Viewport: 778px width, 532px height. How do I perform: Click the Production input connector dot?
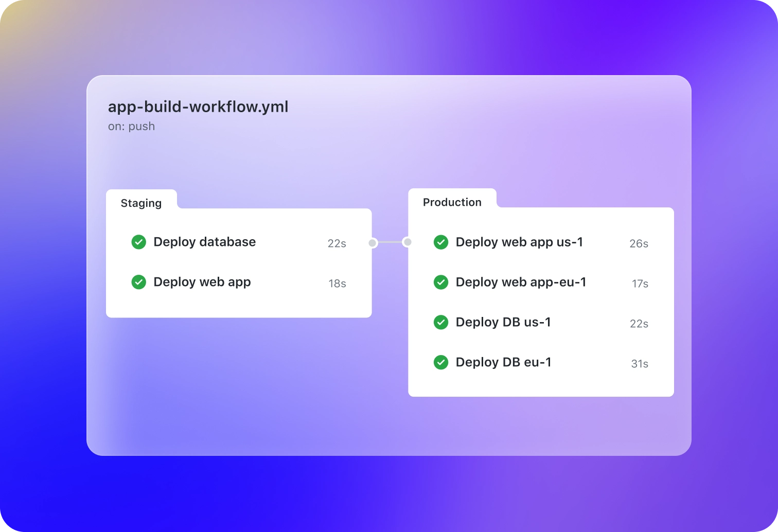(407, 242)
